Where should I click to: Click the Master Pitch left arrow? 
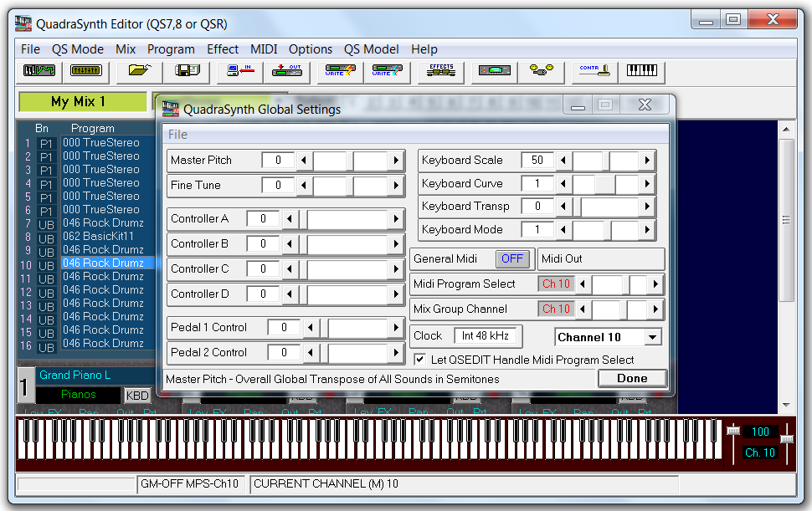[x=305, y=161]
